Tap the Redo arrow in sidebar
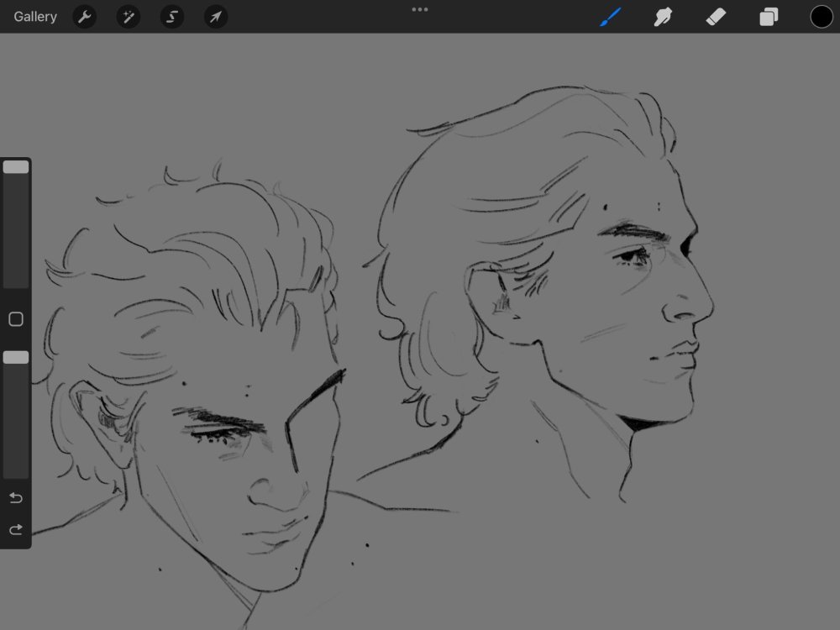Image resolution: width=840 pixels, height=630 pixels. coord(15,530)
